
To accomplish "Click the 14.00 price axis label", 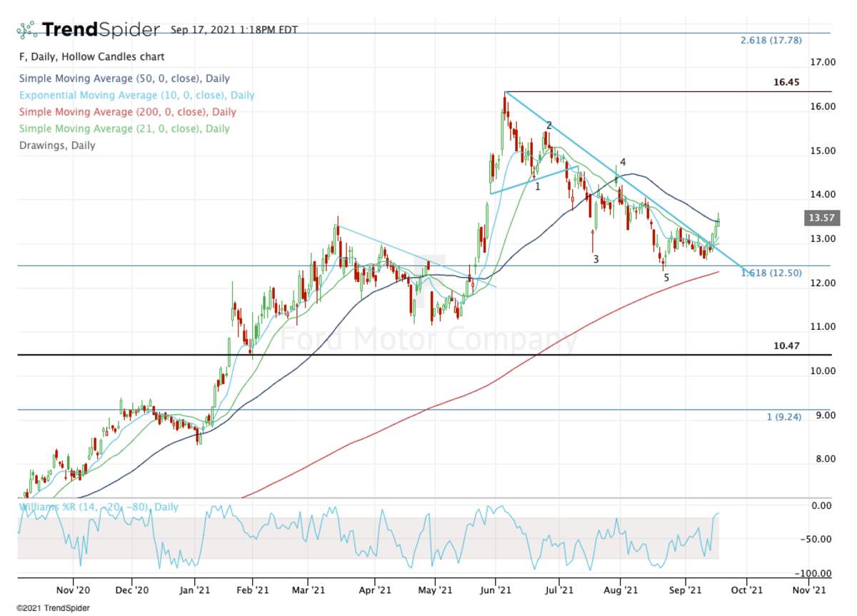I will (823, 195).
